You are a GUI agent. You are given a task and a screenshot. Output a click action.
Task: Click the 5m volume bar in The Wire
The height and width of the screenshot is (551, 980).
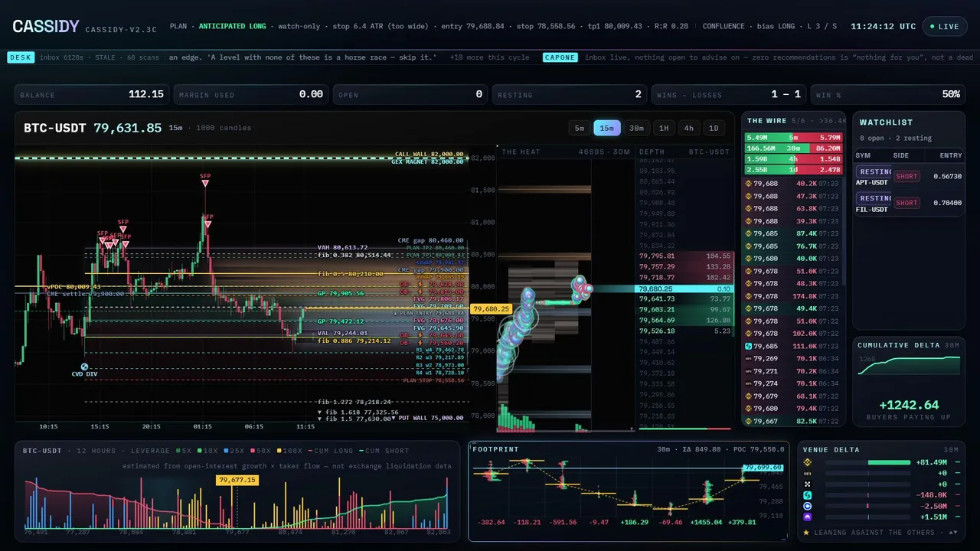coord(793,138)
